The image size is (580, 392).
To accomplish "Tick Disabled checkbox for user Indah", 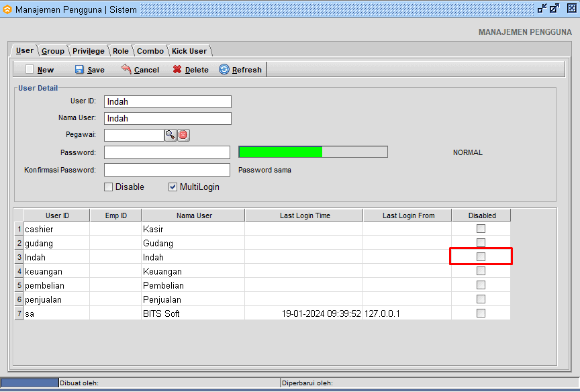I will point(481,257).
